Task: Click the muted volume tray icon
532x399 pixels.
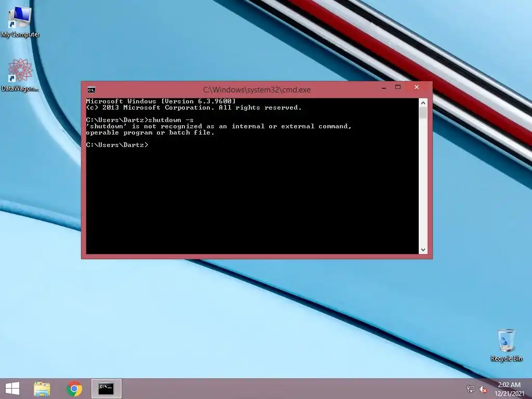Action: pyautogui.click(x=483, y=389)
